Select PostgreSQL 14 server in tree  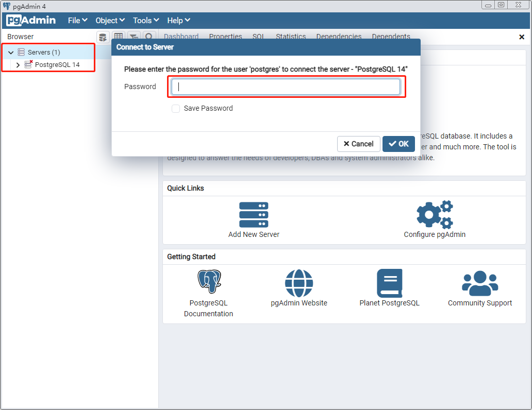pos(57,65)
